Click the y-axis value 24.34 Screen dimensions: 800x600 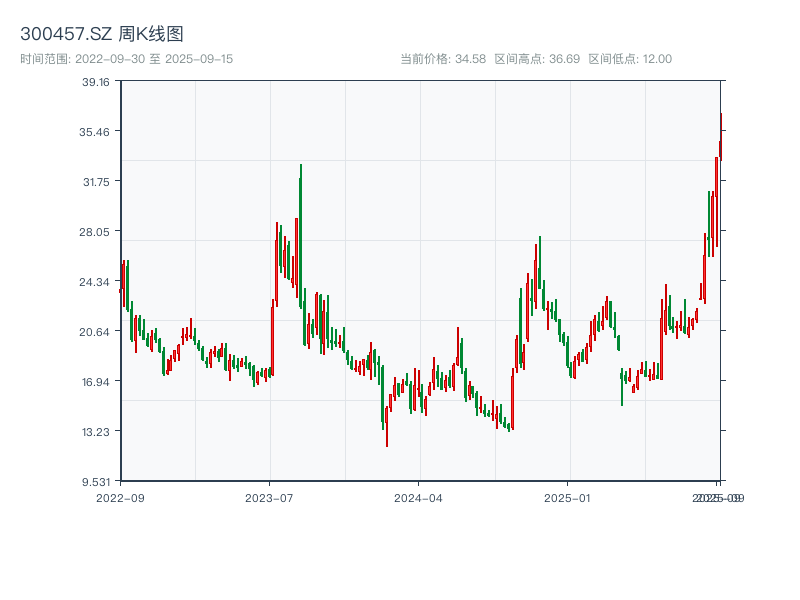click(94, 282)
